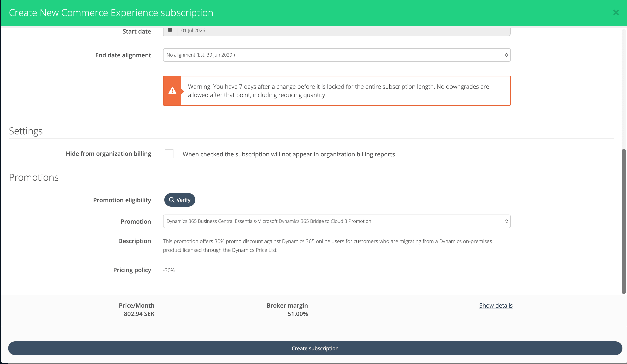Screen dimensions: 627x364
Task: Click the billing reports checkbox description text
Action: click(289, 154)
